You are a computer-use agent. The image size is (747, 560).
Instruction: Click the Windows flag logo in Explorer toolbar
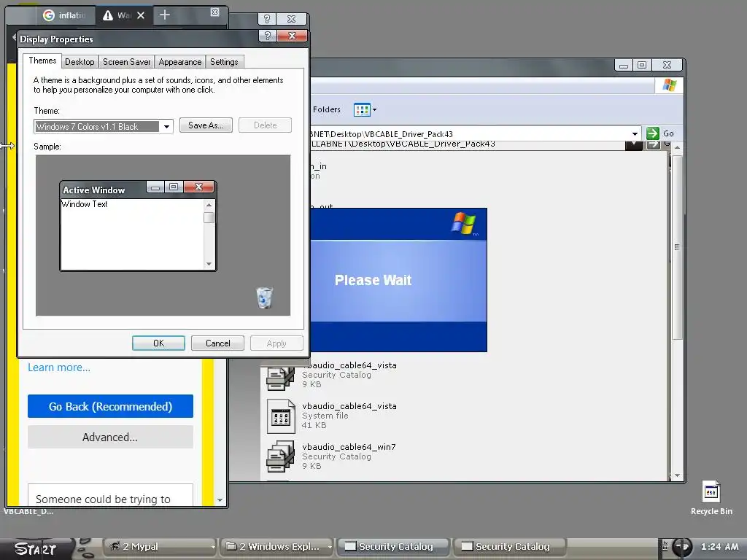click(x=670, y=85)
